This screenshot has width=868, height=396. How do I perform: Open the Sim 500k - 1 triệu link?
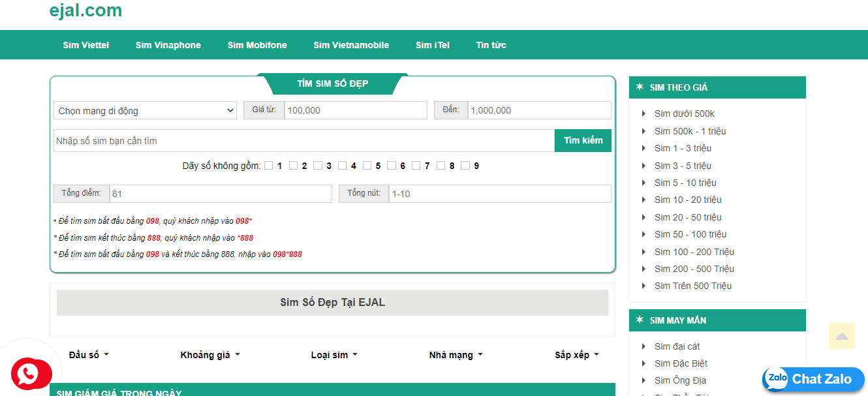[x=690, y=131]
